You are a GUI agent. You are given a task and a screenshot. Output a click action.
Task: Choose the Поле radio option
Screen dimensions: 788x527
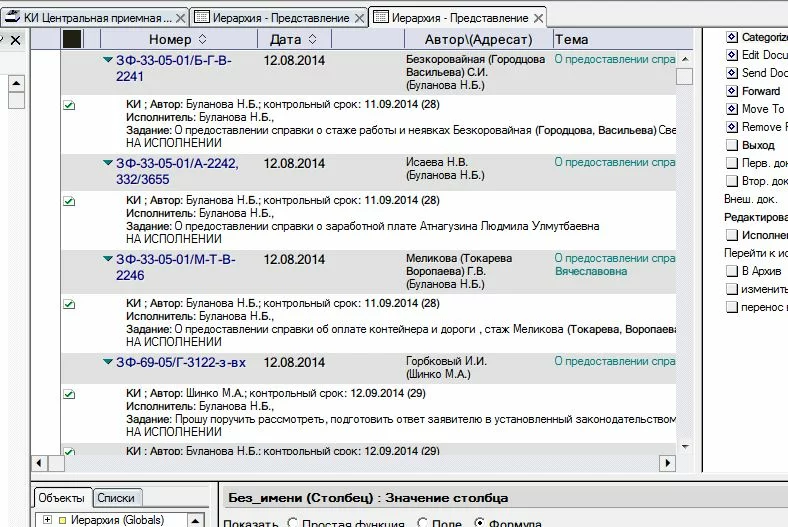(x=422, y=523)
